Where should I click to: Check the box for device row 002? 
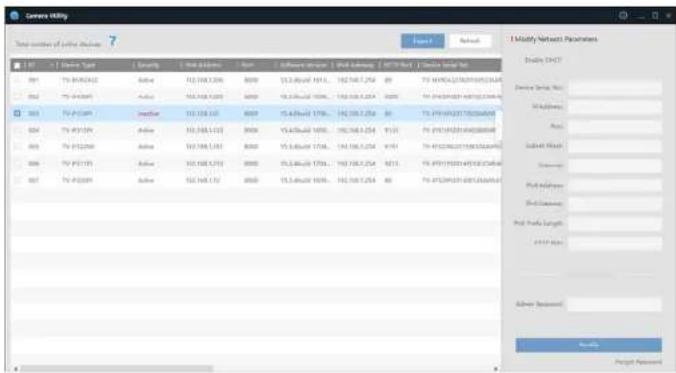[x=17, y=97]
